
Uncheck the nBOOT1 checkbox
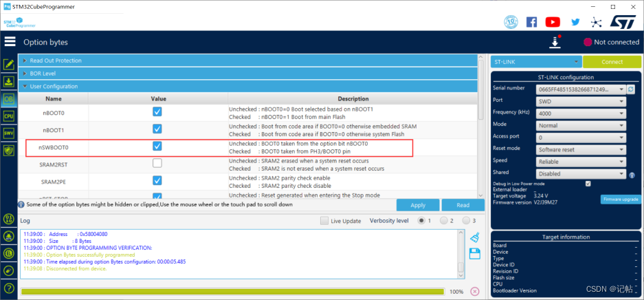pyautogui.click(x=157, y=129)
